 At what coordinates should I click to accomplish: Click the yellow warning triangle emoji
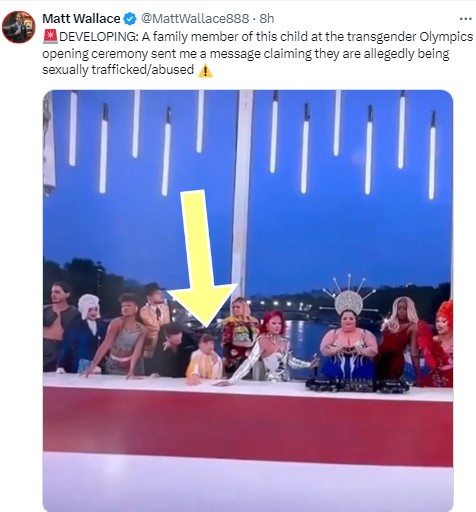(x=205, y=70)
